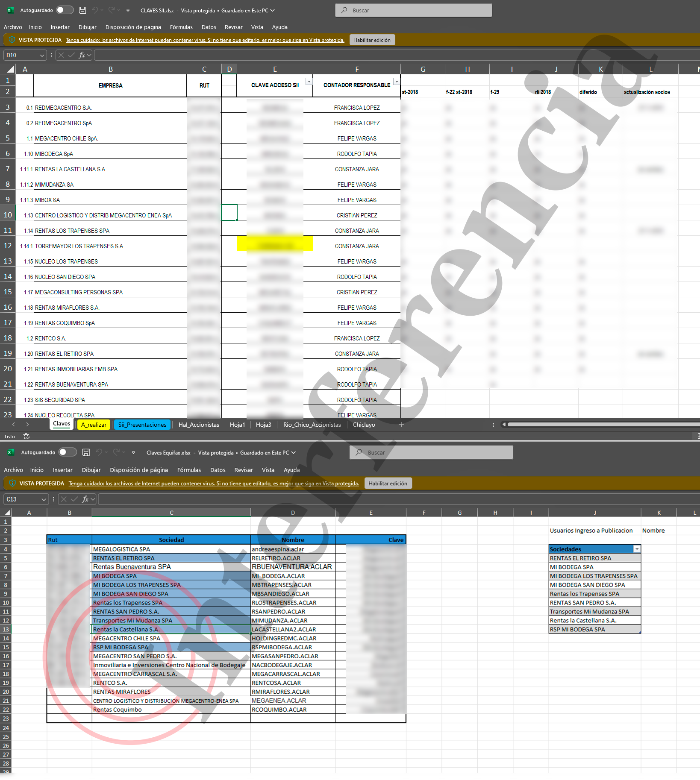Select column C header in Claves Equifax sheet
Viewport: 700px width, 780px height.
click(x=171, y=513)
